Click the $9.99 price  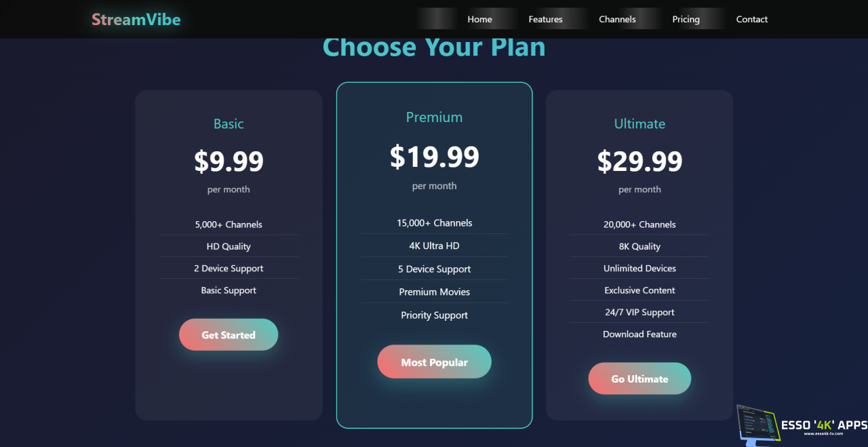[229, 161]
